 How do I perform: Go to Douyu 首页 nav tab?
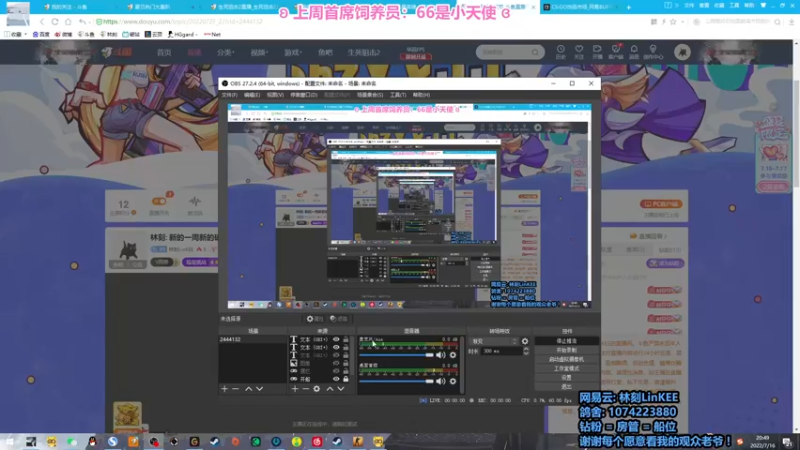pyautogui.click(x=164, y=52)
